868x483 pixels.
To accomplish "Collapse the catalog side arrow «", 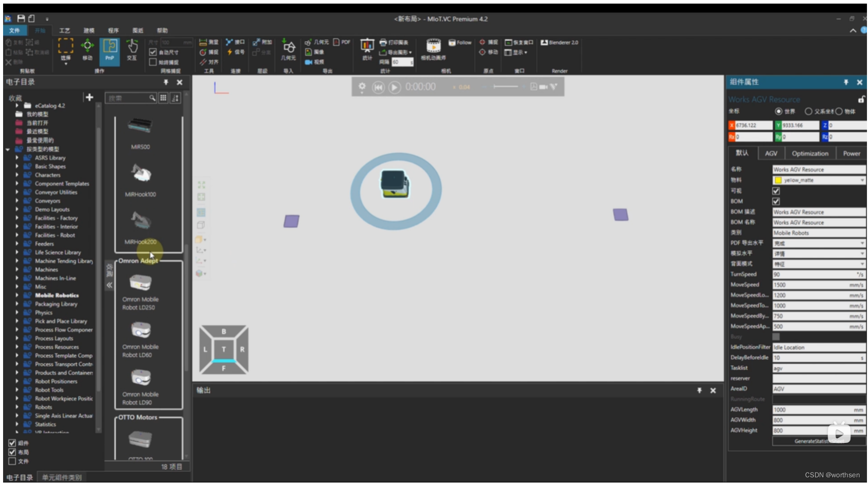I will click(x=109, y=285).
